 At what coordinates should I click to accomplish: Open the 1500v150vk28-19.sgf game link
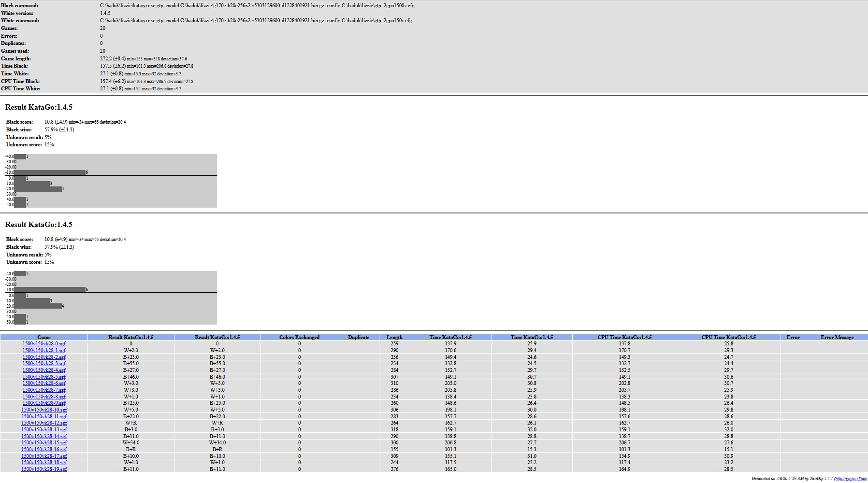[x=44, y=469]
